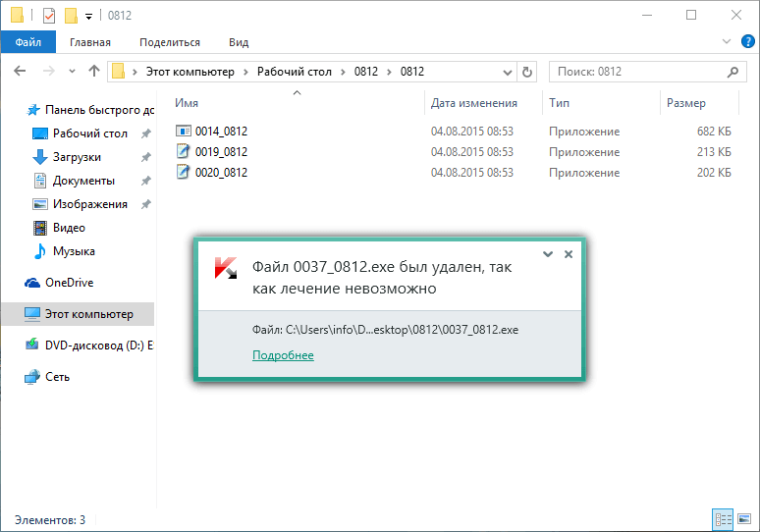Open the Файл ribbon tab

[x=28, y=42]
